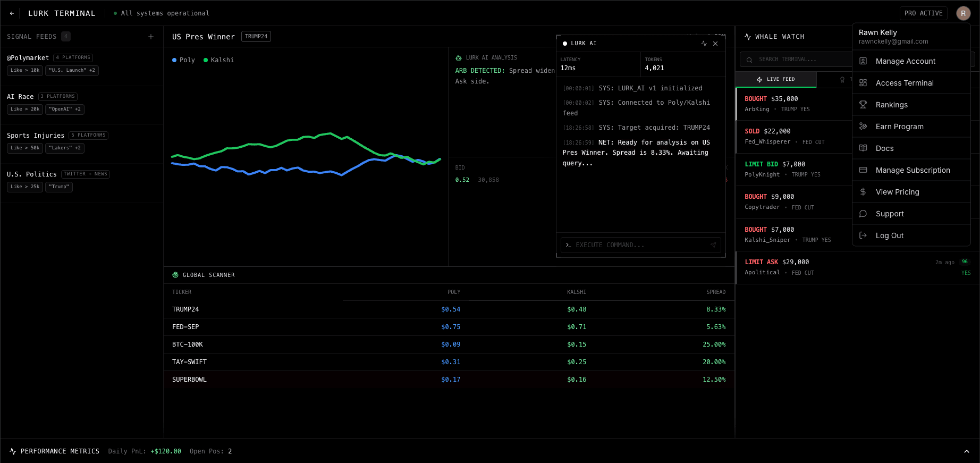Click the "OpenAI" +2 keyword chip
Viewport: 980px width, 463px height.
(65, 109)
